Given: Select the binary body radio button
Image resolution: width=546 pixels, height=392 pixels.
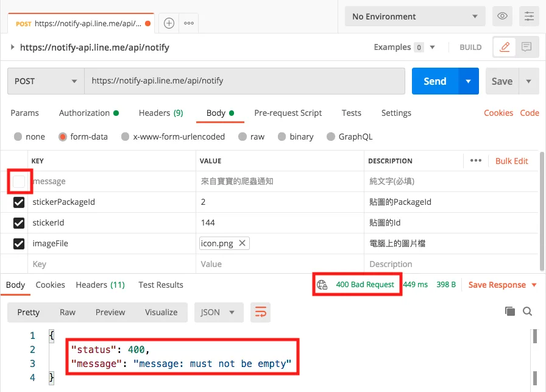Looking at the screenshot, I should (282, 137).
